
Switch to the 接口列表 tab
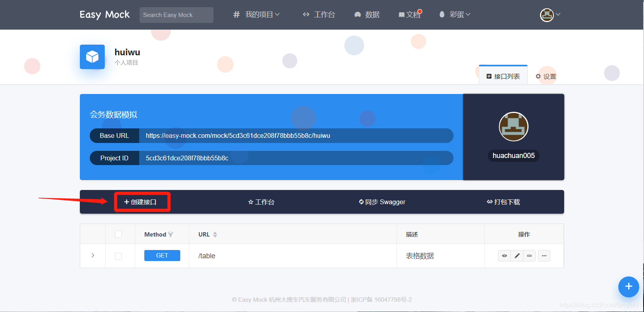pos(503,76)
